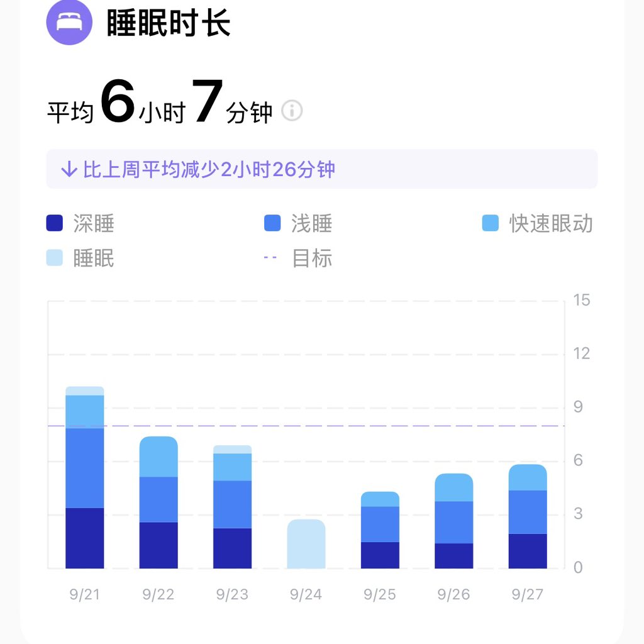
Task: Tap the 深睡 legend label
Action: click(x=94, y=223)
